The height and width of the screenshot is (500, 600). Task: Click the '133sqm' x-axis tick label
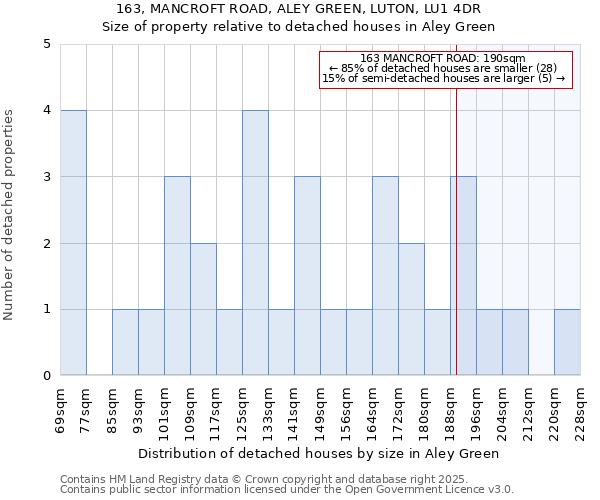click(x=268, y=415)
